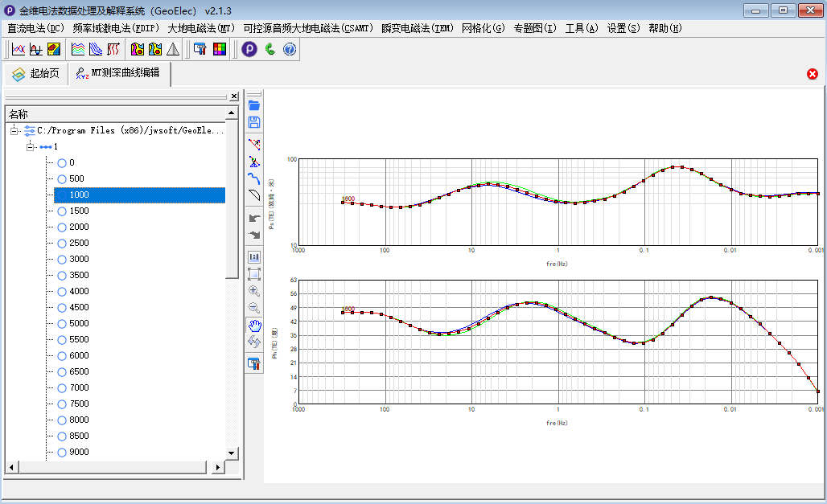
Task: Select station 0 in the tree
Action: click(x=72, y=163)
